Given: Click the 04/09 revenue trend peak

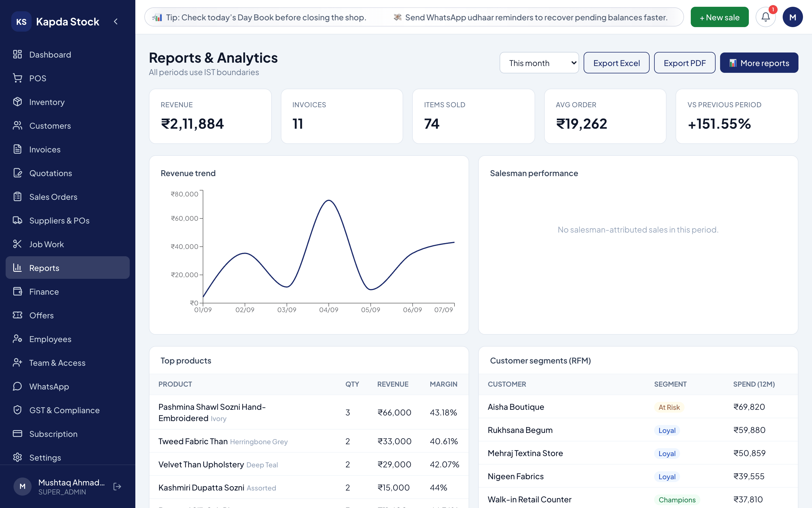Looking at the screenshot, I should click(328, 200).
